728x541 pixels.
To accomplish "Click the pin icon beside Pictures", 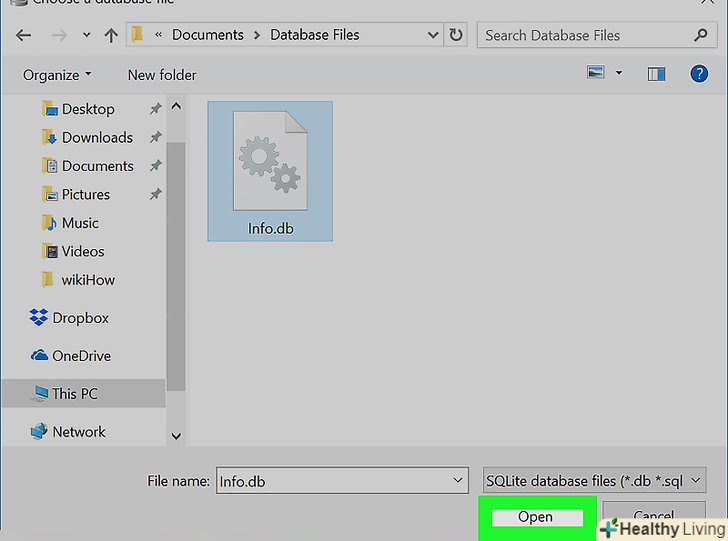I will [156, 194].
